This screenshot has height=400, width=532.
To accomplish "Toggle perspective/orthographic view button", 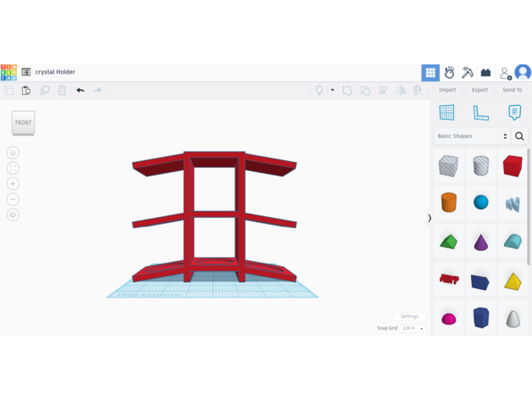I will click(13, 215).
